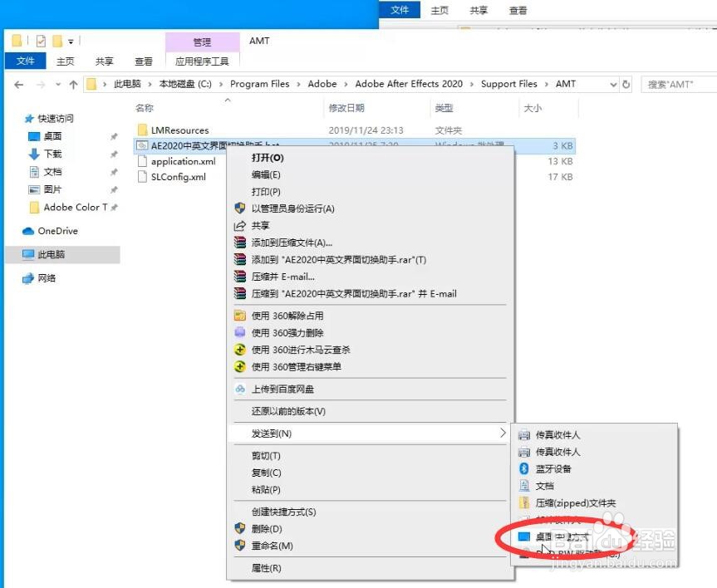The height and width of the screenshot is (588, 717).
Task: Expand address bar history dropdown
Action: 613,84
